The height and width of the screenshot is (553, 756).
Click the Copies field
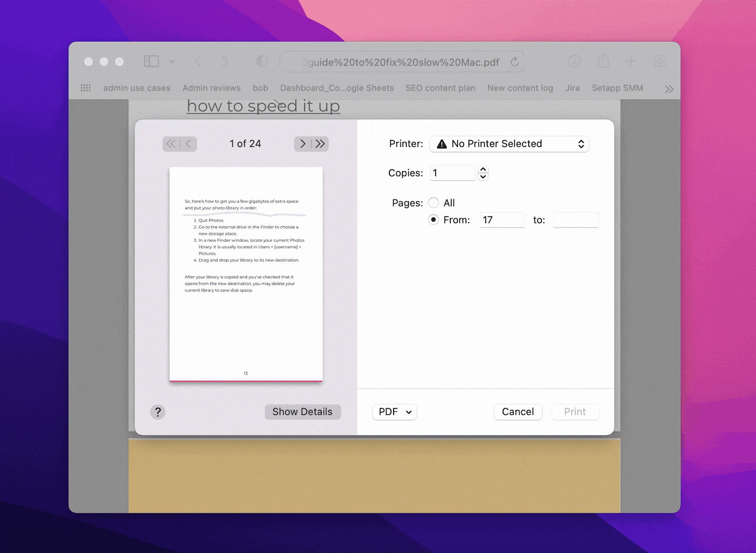452,173
